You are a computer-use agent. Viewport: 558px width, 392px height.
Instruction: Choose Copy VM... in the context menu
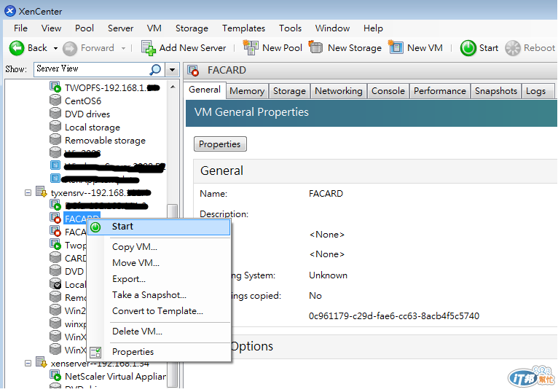[159, 247]
